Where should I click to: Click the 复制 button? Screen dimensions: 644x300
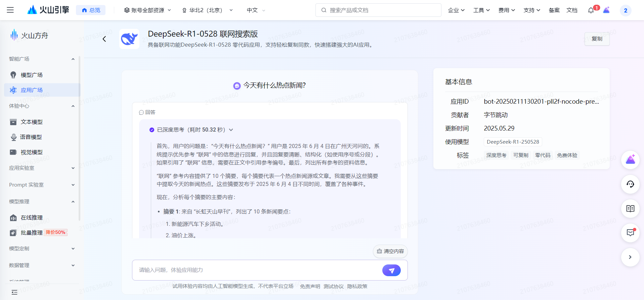pos(597,39)
